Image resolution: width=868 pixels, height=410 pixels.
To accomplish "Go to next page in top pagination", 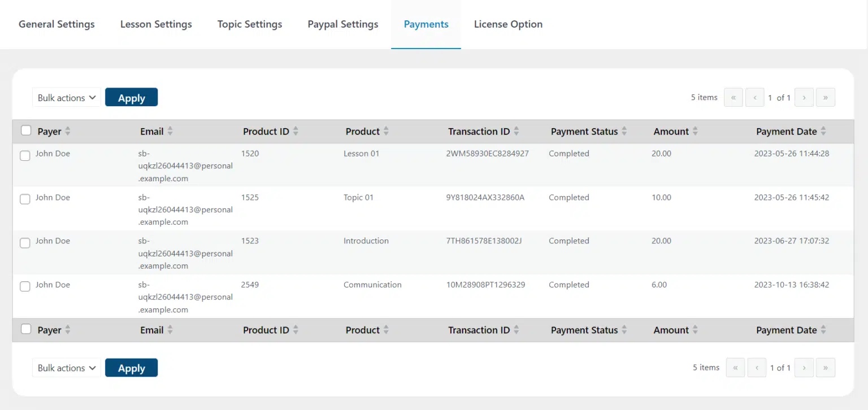I will click(x=804, y=98).
